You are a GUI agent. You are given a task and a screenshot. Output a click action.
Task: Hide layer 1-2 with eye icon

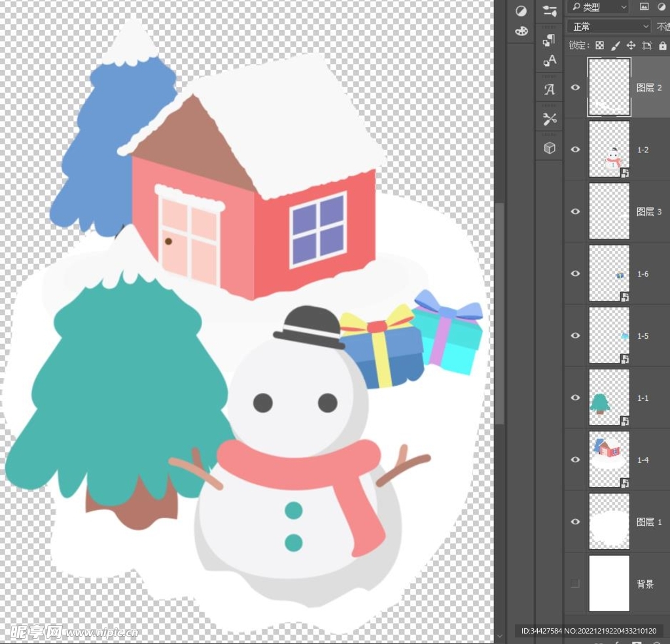[x=576, y=150]
